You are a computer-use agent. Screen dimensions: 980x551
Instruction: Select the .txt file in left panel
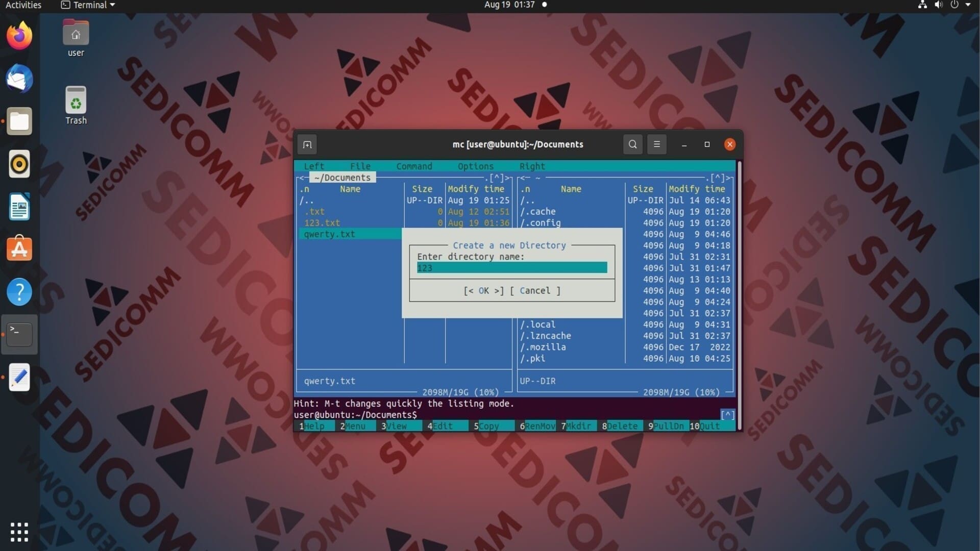[x=314, y=212]
